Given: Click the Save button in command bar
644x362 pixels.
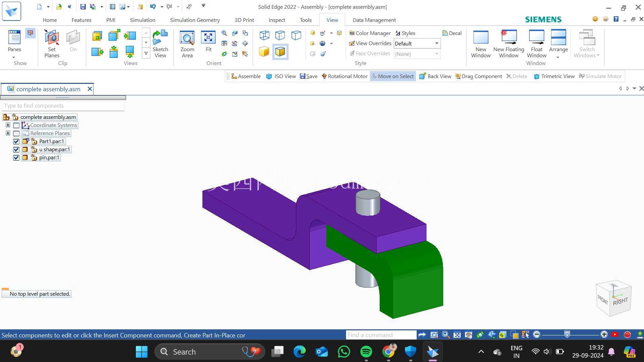Looking at the screenshot, I should pyautogui.click(x=308, y=76).
